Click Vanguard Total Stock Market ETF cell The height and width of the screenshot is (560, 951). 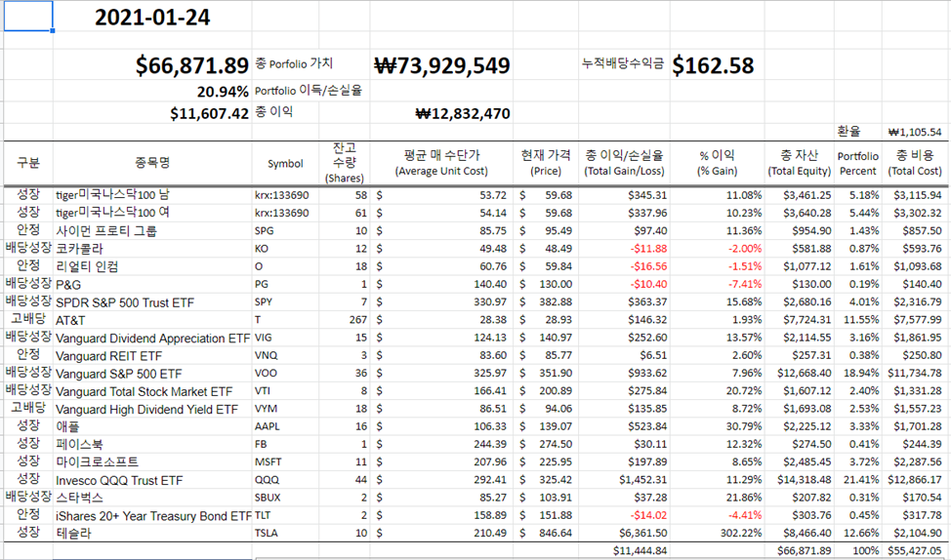pos(152,391)
